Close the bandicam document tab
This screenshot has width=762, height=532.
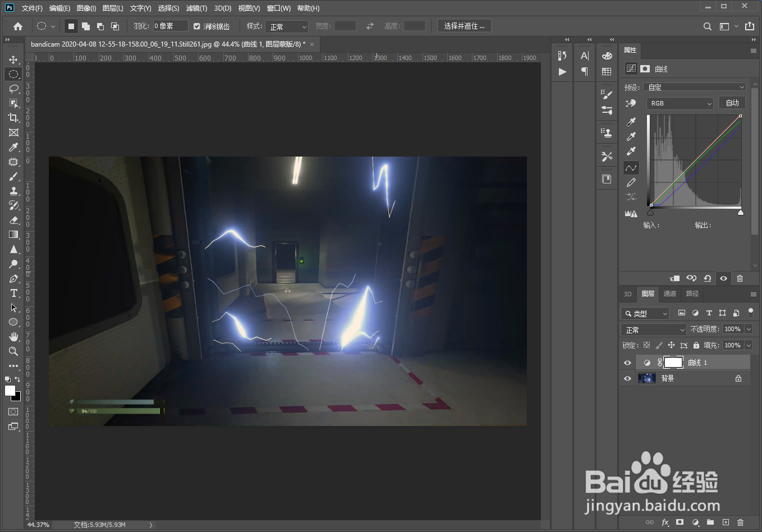tap(312, 44)
